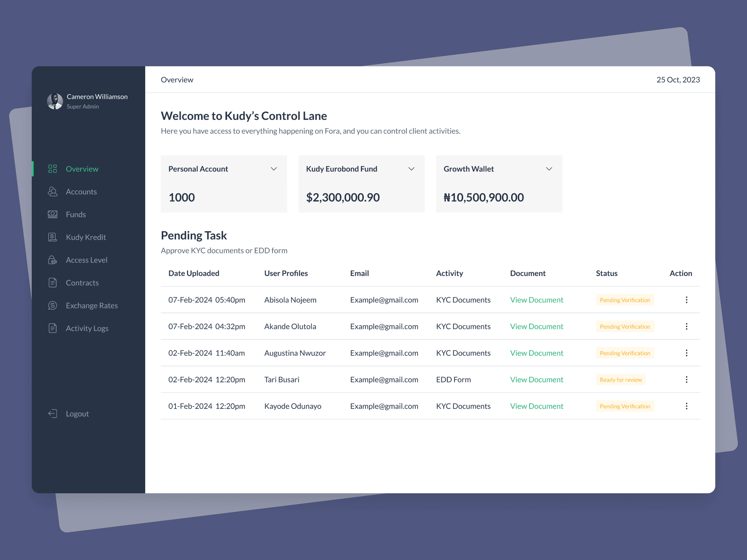Click the Accounts person icon
Viewport: 747px width, 560px height.
click(53, 192)
